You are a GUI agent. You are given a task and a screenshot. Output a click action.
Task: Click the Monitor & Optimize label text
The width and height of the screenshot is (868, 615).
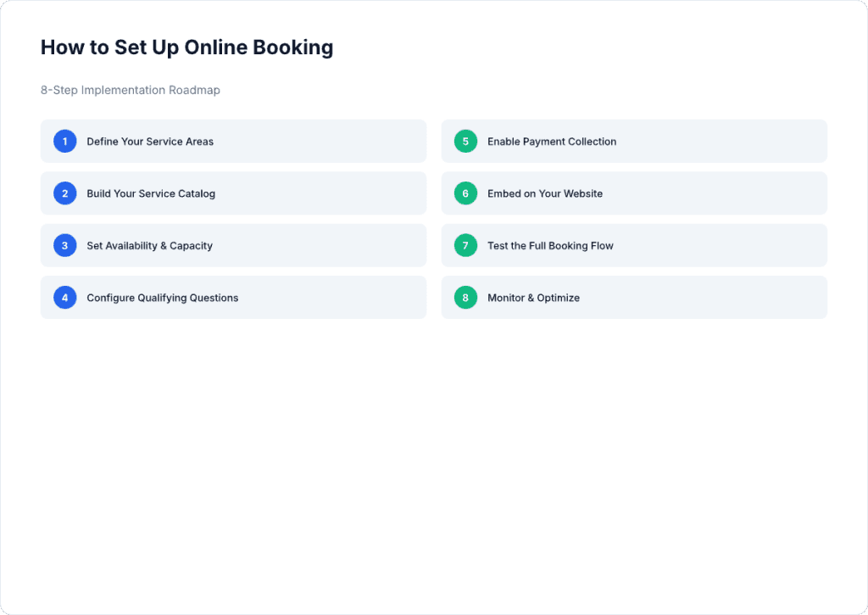point(534,298)
